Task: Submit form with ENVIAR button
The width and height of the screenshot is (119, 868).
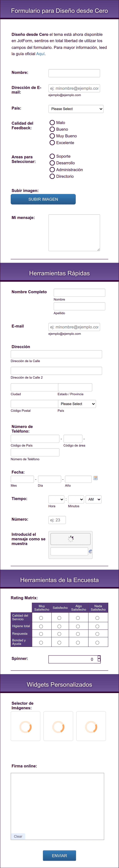Action: (x=59, y=856)
